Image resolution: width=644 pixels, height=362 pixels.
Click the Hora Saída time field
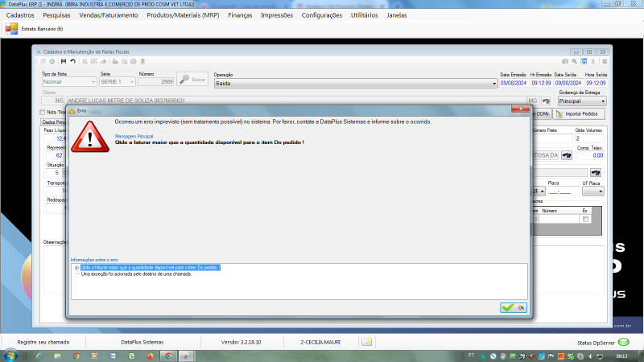pyautogui.click(x=596, y=83)
